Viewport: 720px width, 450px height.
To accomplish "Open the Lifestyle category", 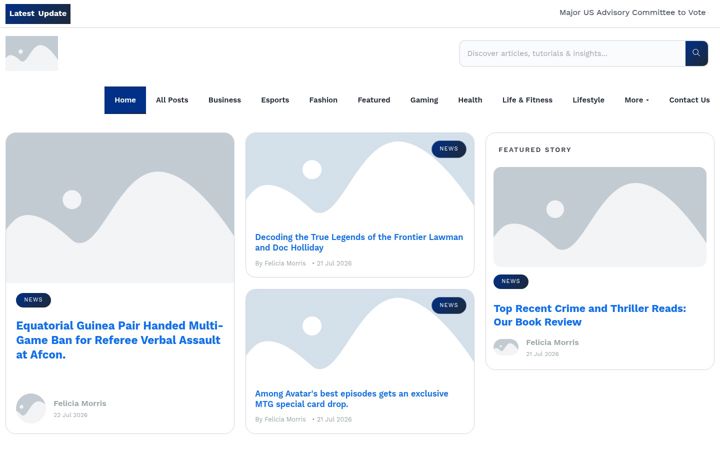I will [588, 100].
